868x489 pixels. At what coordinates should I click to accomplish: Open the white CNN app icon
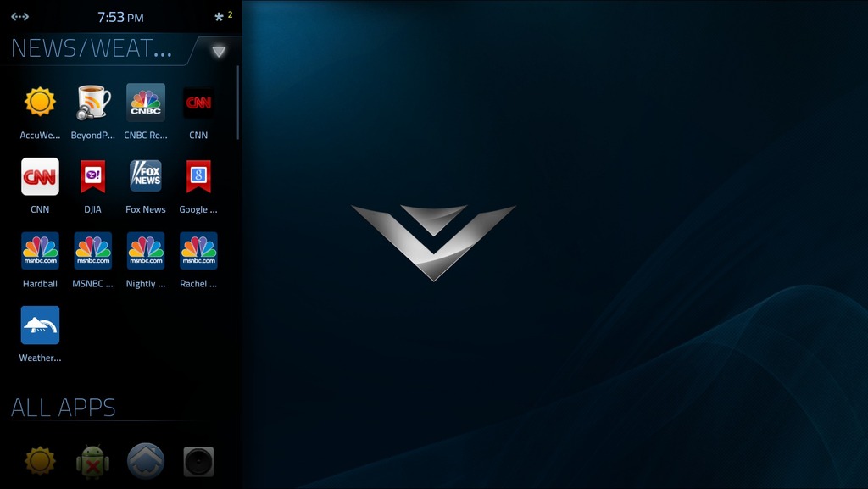click(x=40, y=176)
